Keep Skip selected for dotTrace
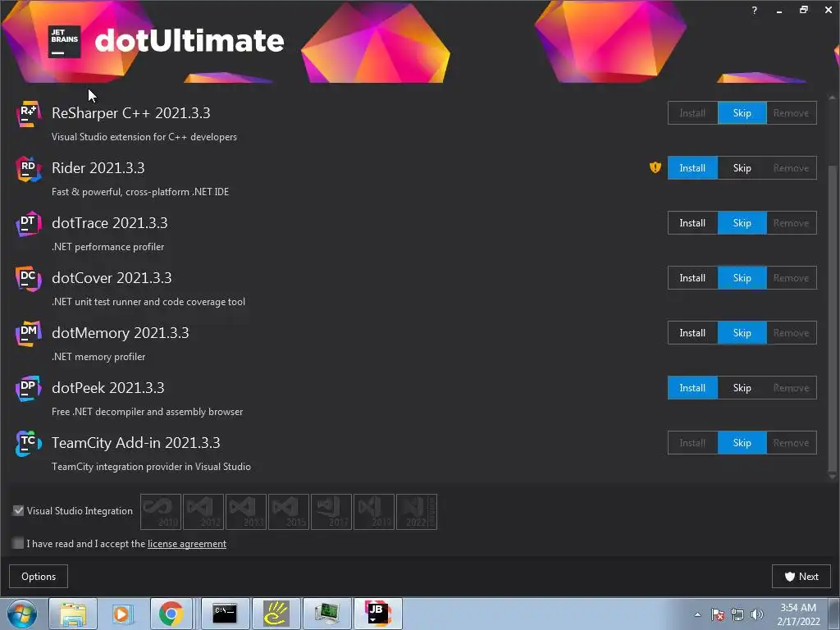Screen dimensions: 840x630 [742, 223]
